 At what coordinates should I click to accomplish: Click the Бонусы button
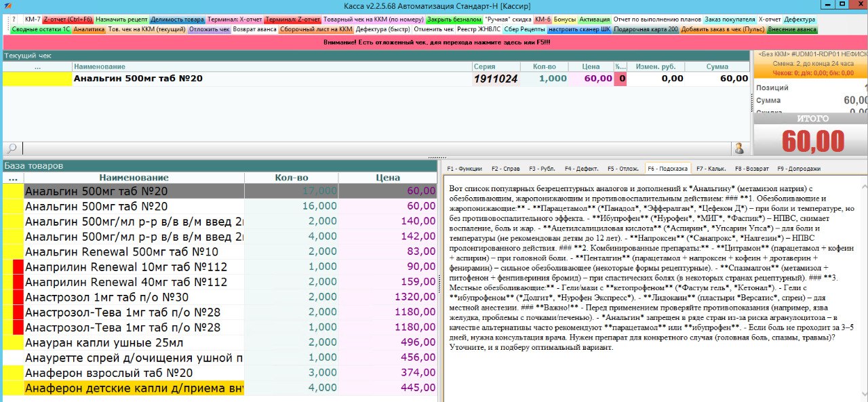click(x=565, y=20)
